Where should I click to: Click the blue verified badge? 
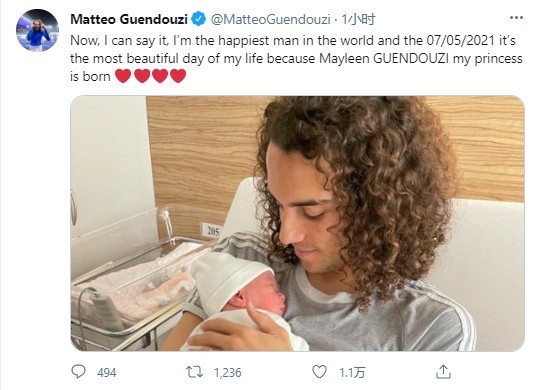(x=199, y=19)
